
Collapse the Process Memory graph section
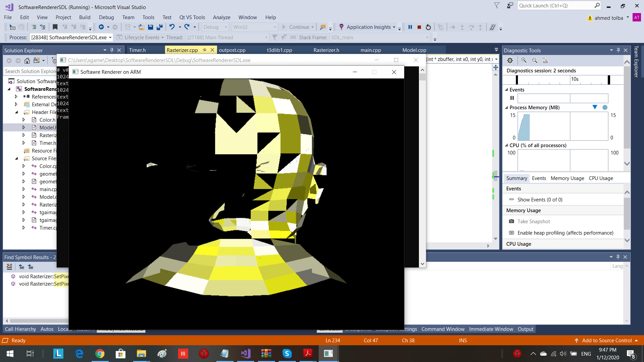click(506, 108)
